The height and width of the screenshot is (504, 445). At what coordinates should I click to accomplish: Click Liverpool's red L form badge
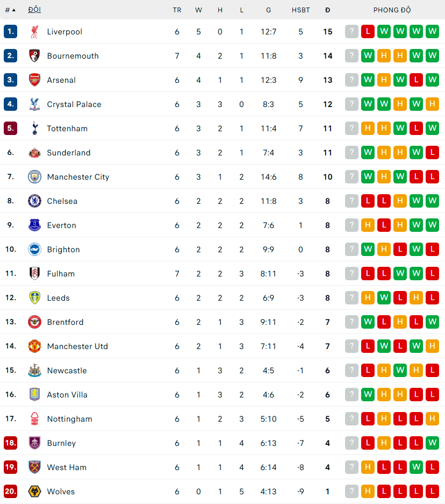point(368,32)
